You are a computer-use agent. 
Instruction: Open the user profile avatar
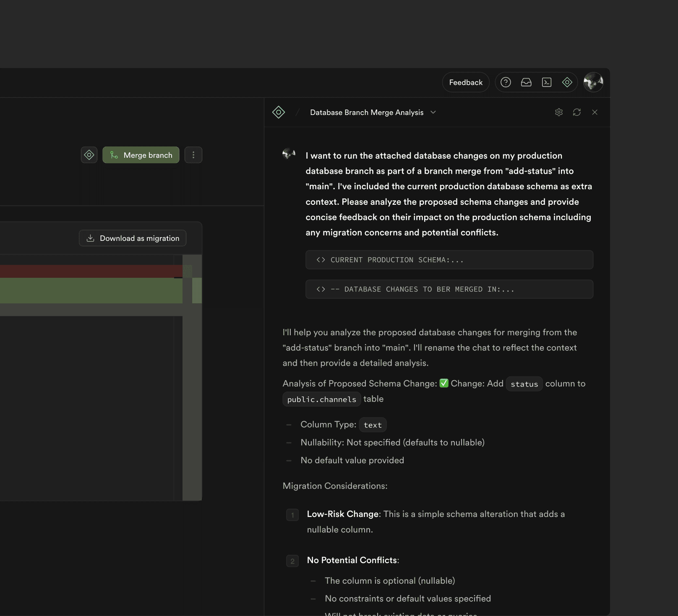pyautogui.click(x=593, y=82)
